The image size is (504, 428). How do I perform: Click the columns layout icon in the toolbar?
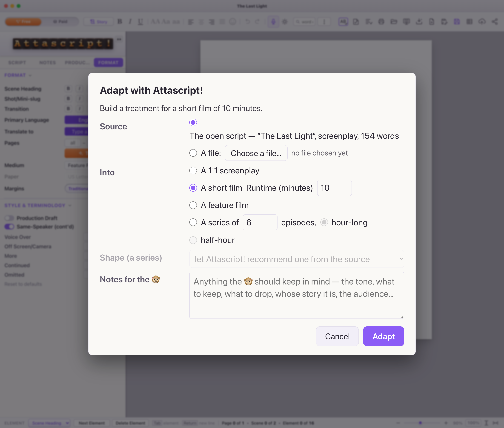coord(470,22)
